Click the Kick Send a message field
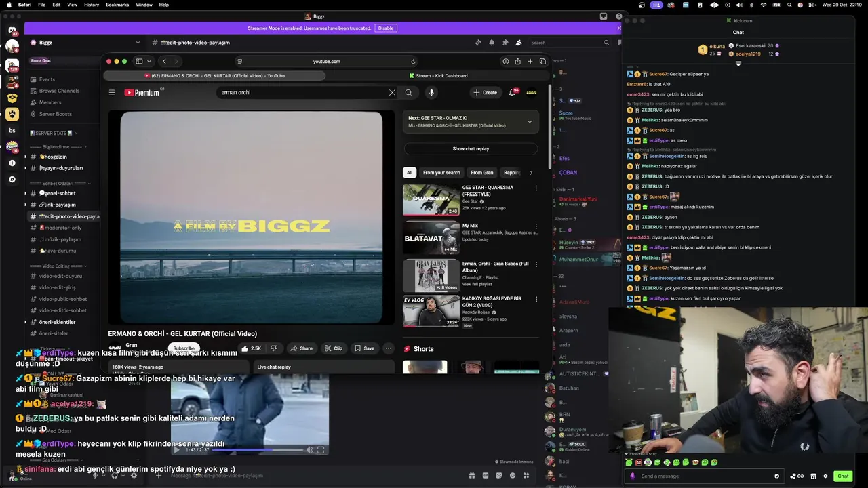The height and width of the screenshot is (488, 868). pyautogui.click(x=704, y=476)
